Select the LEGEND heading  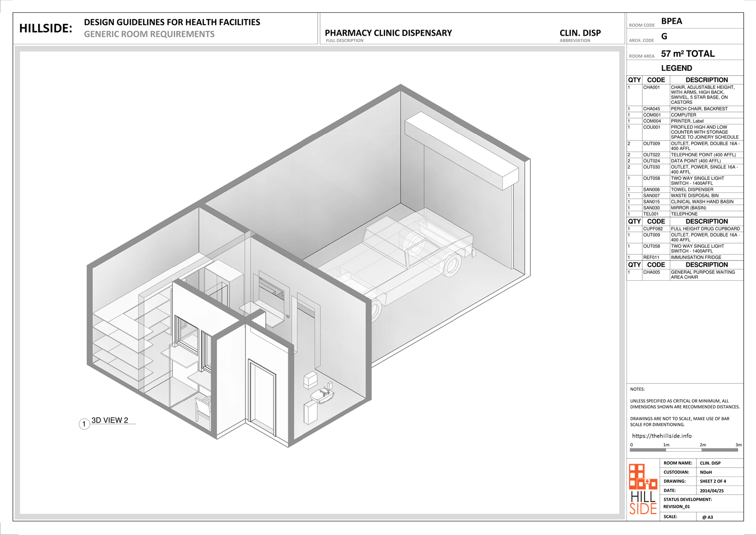pos(676,68)
